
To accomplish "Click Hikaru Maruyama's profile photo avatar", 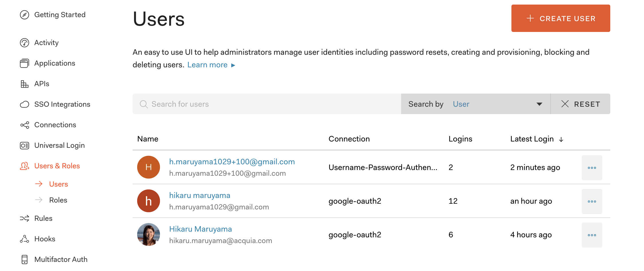I will tap(149, 234).
